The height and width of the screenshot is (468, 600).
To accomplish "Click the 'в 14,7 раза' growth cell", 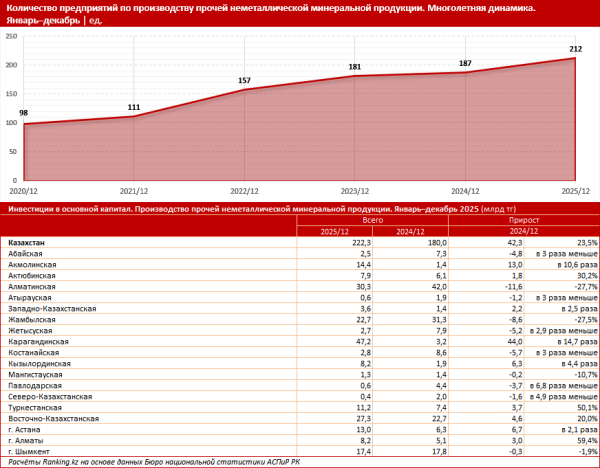I will point(574,342).
